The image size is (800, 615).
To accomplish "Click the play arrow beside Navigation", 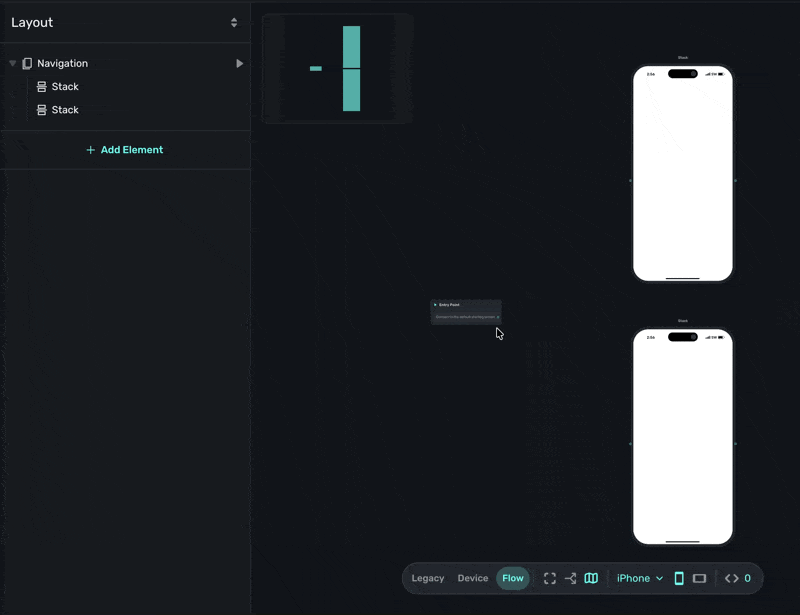I will coord(239,64).
